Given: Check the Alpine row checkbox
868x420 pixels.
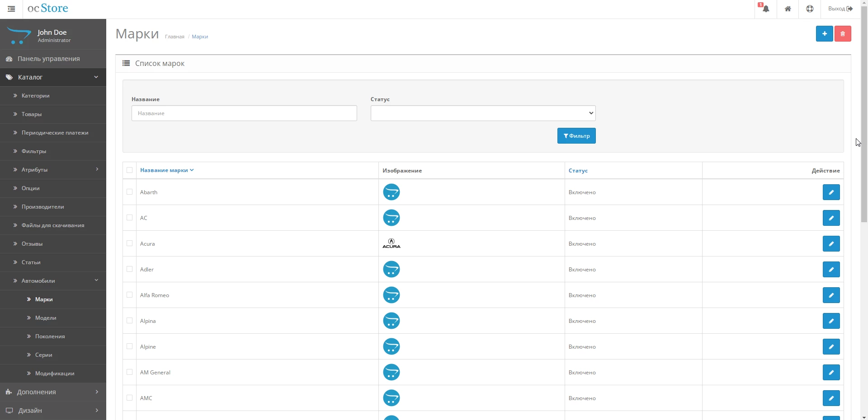Looking at the screenshot, I should pyautogui.click(x=130, y=346).
